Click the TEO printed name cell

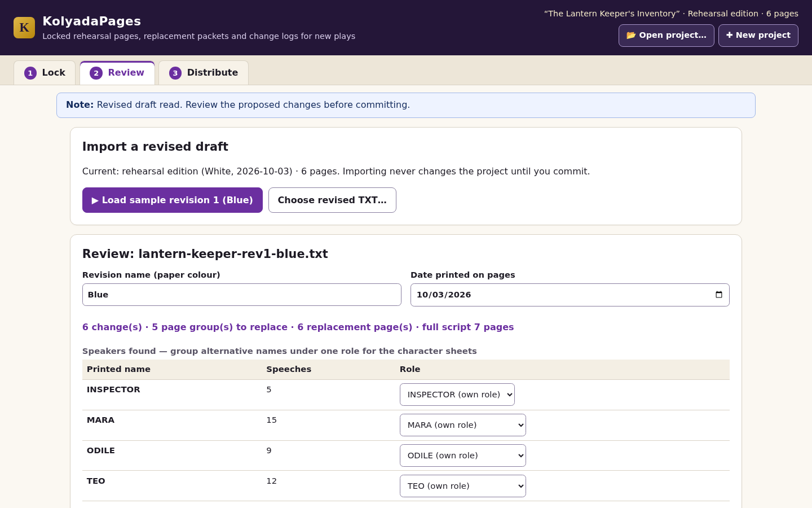pyautogui.click(x=96, y=481)
